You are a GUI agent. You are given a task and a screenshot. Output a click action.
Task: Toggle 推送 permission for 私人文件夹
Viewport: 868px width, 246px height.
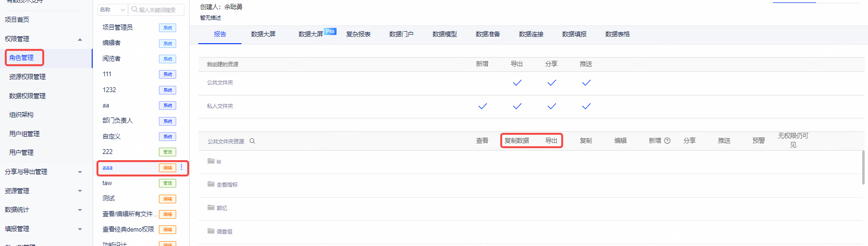pos(586,106)
